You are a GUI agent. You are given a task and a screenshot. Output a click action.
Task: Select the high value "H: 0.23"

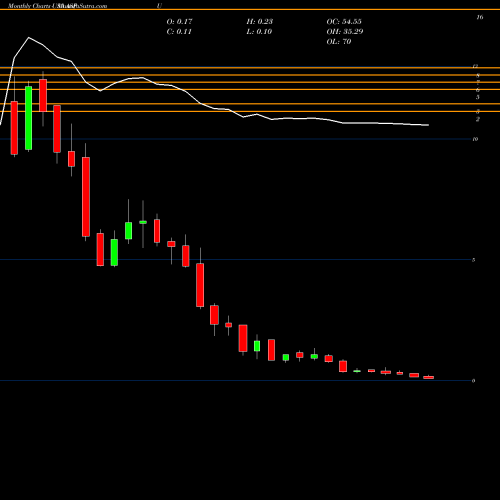click(x=260, y=22)
